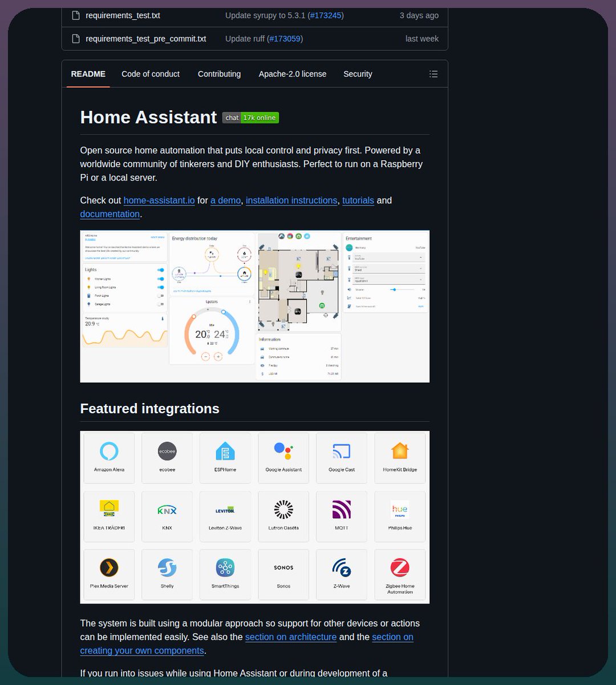Click the 'Update ruff' commit message
Screen dimensions: 616x685
pos(245,39)
